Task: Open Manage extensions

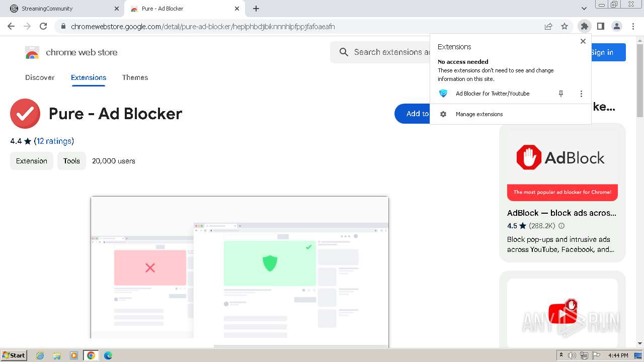Action: [x=510, y=114]
